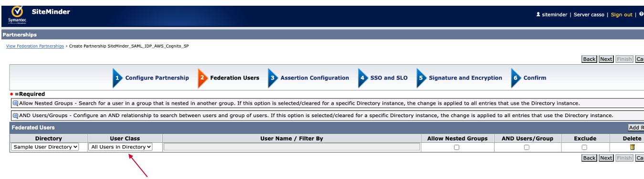Click the User Name / Filter By field

(292, 147)
